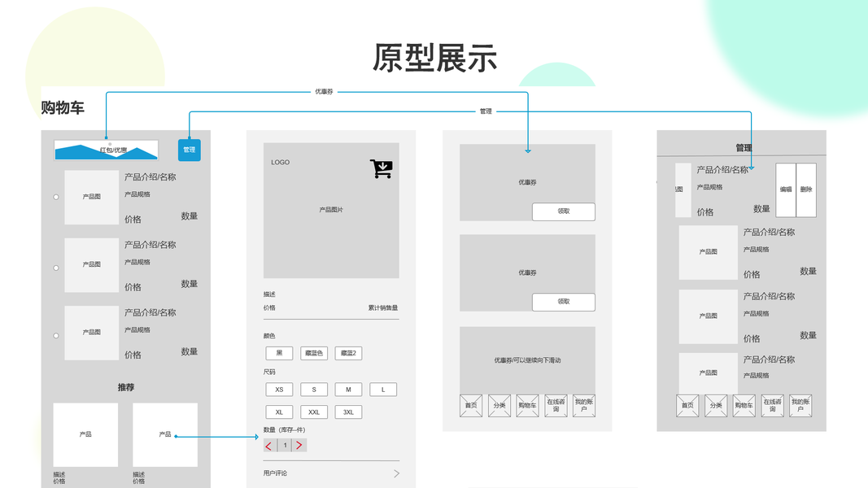Open first 产品图 thumbnail in shopping cart
Viewport: 868px width, 488px height.
tap(91, 197)
